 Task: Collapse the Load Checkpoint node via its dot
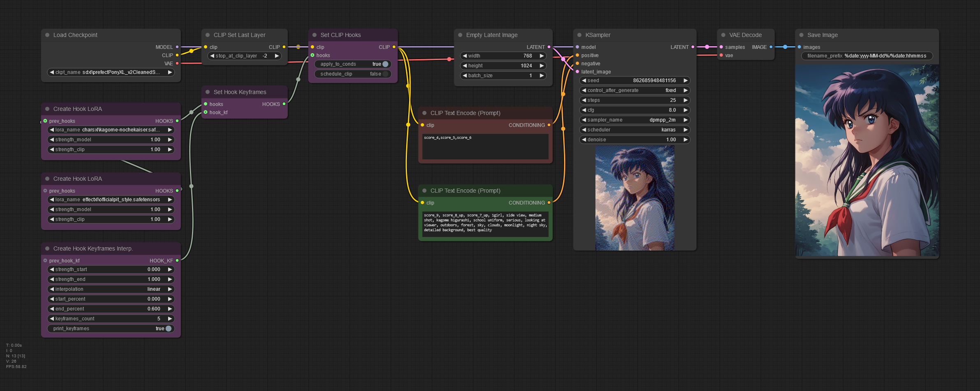[x=47, y=35]
